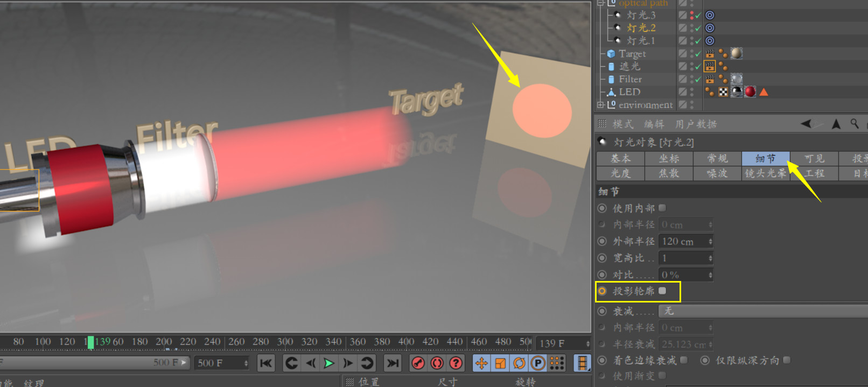Step back one frame

tap(311, 363)
